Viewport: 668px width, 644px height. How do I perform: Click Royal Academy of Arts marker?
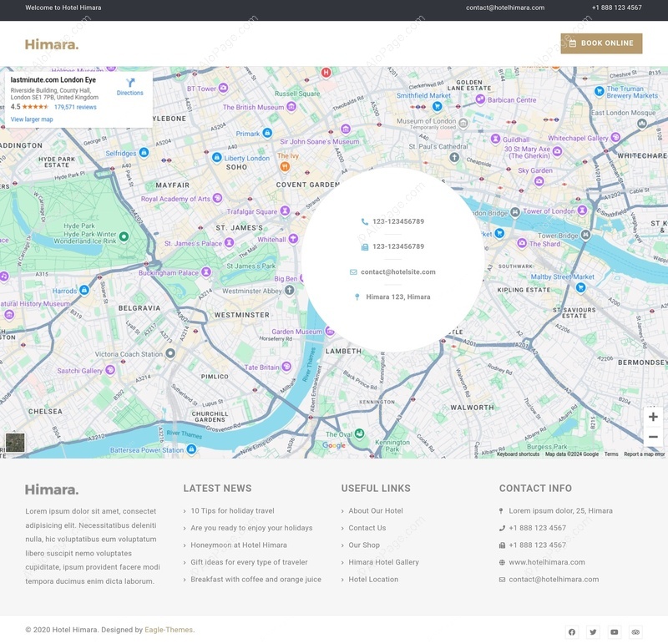217,198
